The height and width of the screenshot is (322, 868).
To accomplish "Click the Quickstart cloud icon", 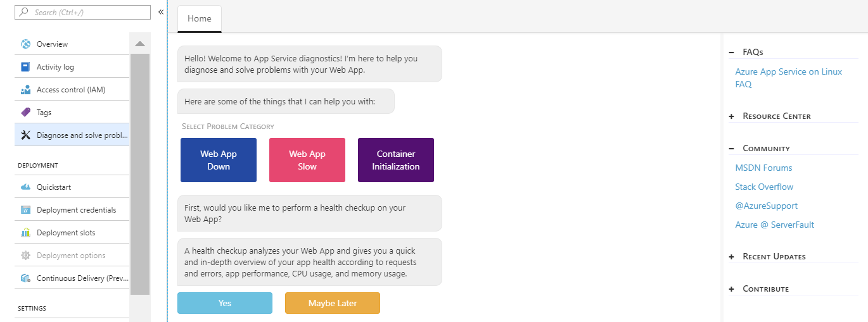I will 25,187.
